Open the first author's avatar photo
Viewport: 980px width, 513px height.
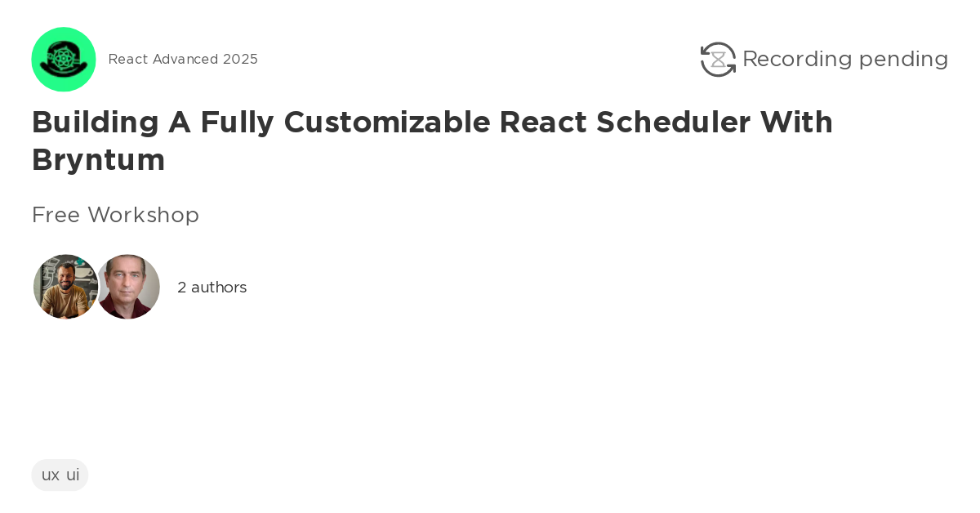(65, 286)
